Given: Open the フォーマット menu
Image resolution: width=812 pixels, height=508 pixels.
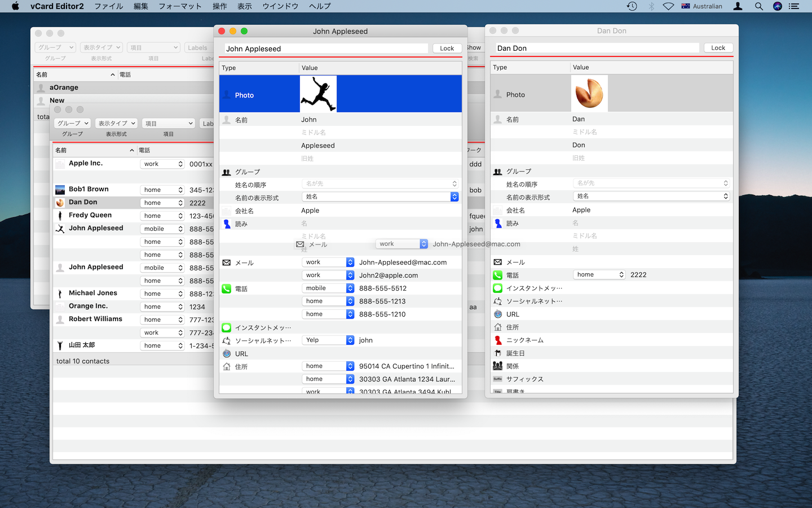Looking at the screenshot, I should [x=180, y=6].
